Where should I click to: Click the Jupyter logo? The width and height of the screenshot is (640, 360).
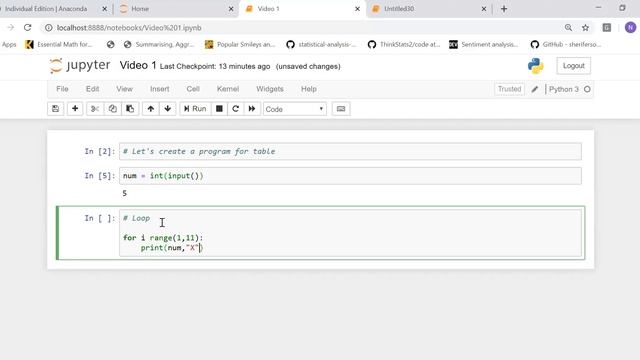tap(80, 66)
